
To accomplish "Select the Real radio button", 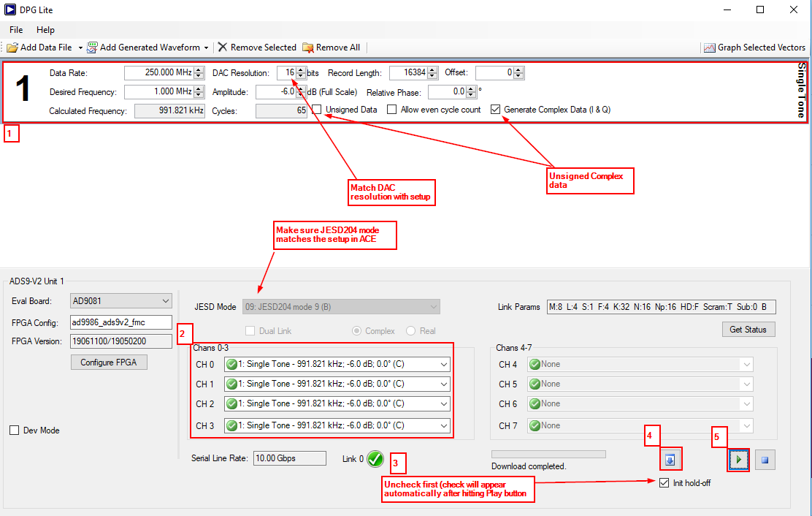I will click(x=410, y=331).
